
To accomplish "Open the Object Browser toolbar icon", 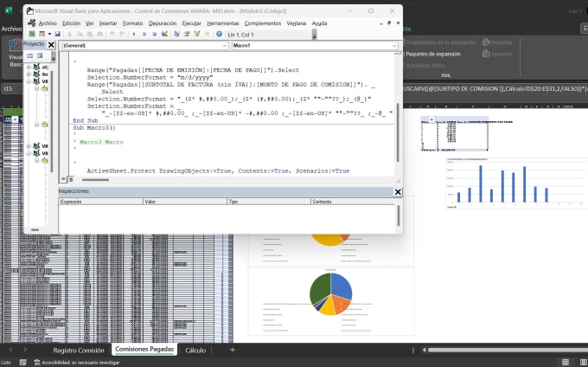I will tap(197, 34).
